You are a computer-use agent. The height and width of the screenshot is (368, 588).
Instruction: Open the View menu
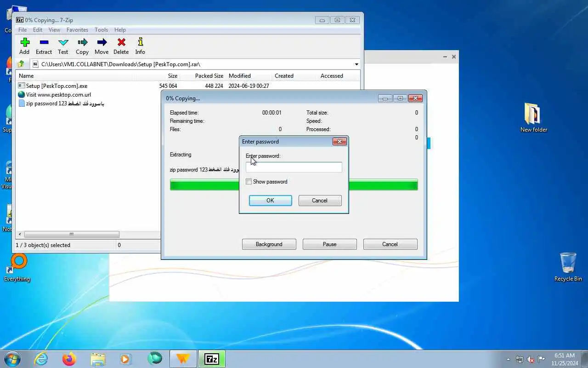(54, 30)
